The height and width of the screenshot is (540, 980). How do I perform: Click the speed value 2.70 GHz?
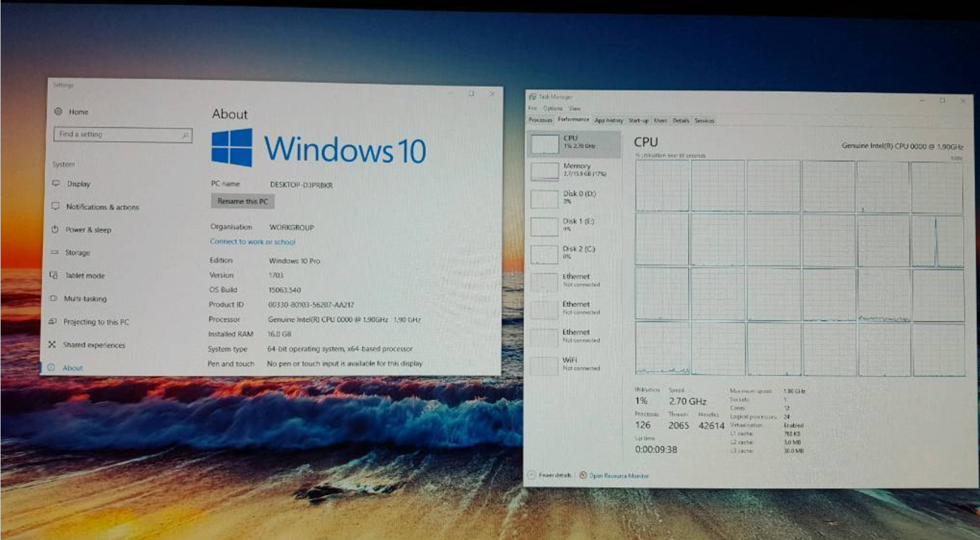[x=687, y=401]
